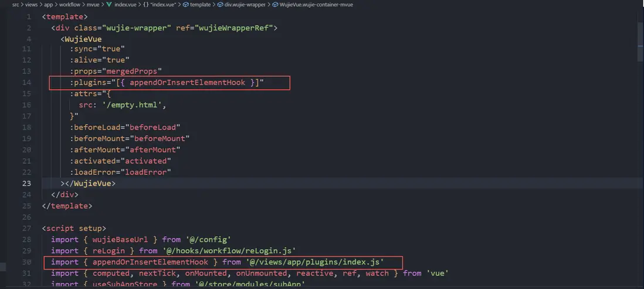This screenshot has height=289, width=644.
Task: Click the "loadError" value on line 22
Action: click(146, 172)
